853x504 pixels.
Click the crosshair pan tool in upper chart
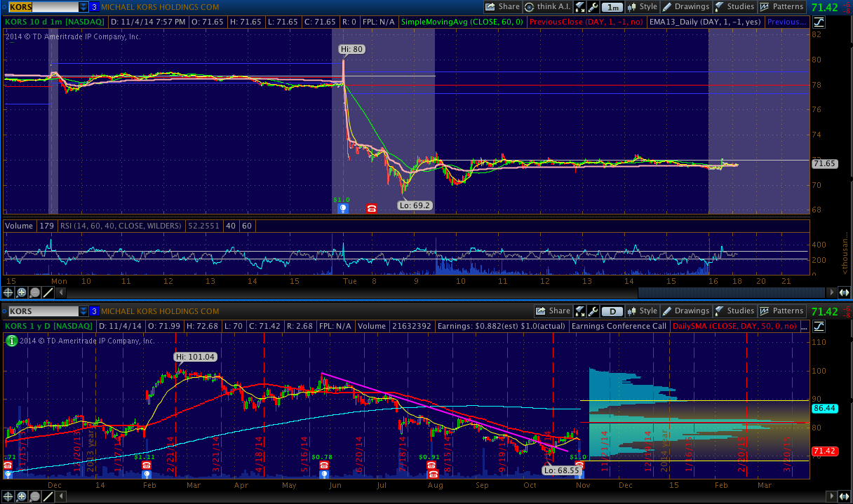(x=9, y=292)
